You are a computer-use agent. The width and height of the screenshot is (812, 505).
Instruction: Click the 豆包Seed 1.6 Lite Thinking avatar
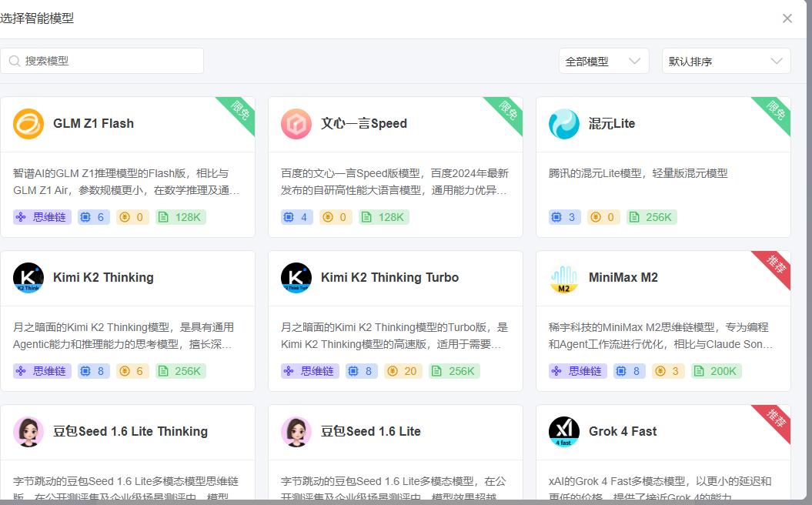28,431
